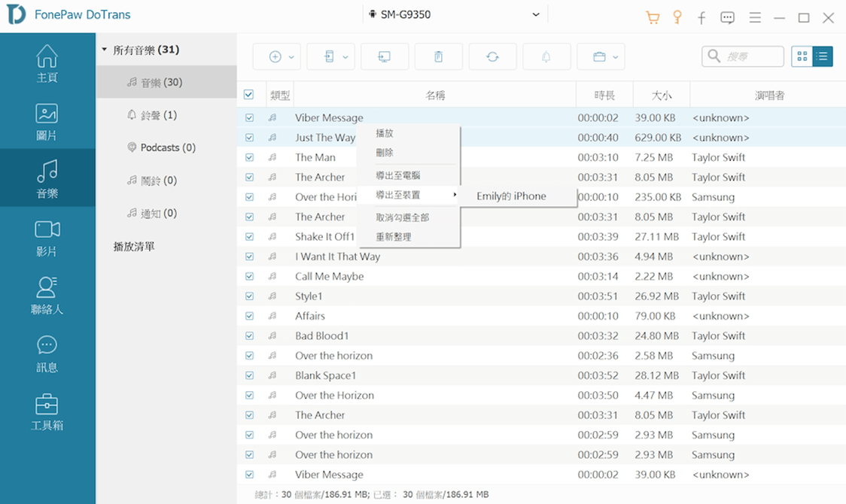Click the bell ringtone maker icon
846x504 pixels.
pos(546,56)
